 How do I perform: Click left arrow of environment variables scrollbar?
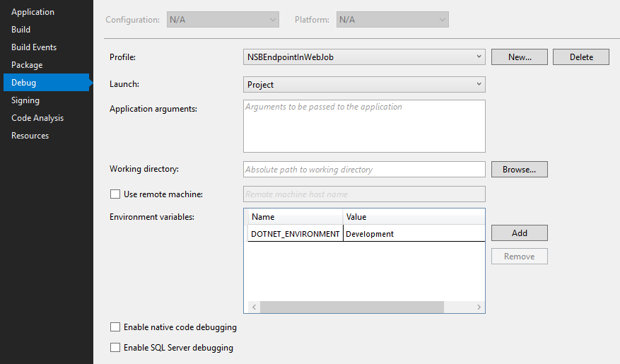(x=254, y=307)
